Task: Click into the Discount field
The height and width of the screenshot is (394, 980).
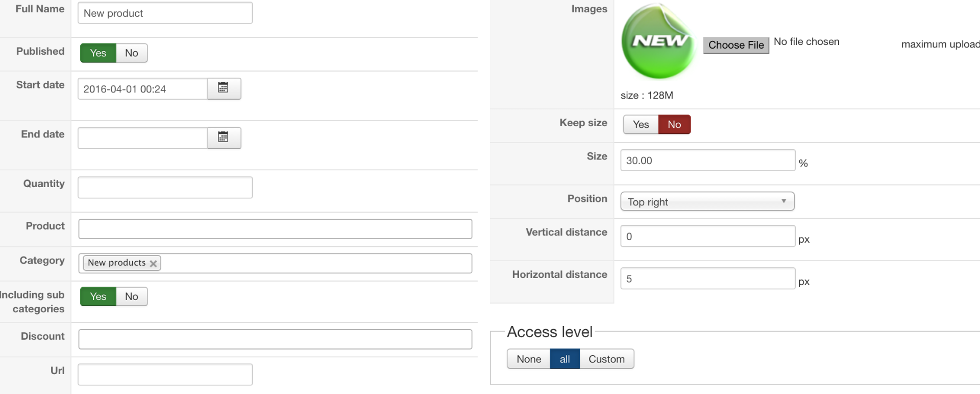Action: 275,339
